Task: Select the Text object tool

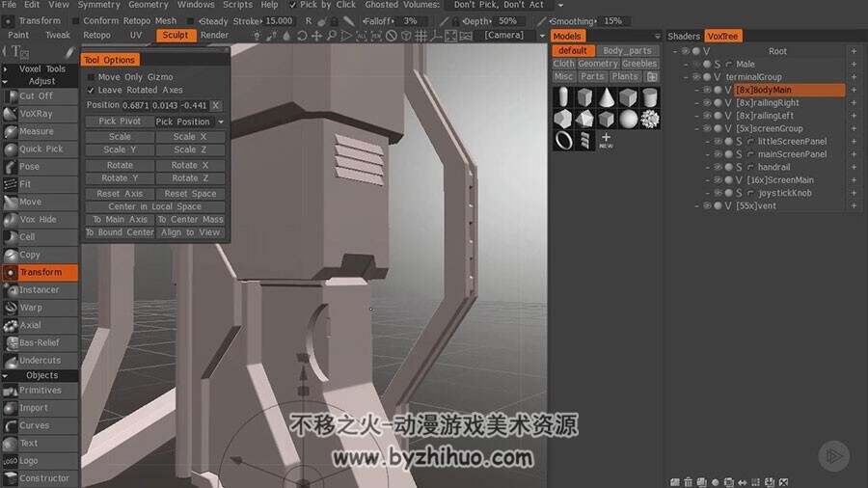Action: pyautogui.click(x=39, y=444)
